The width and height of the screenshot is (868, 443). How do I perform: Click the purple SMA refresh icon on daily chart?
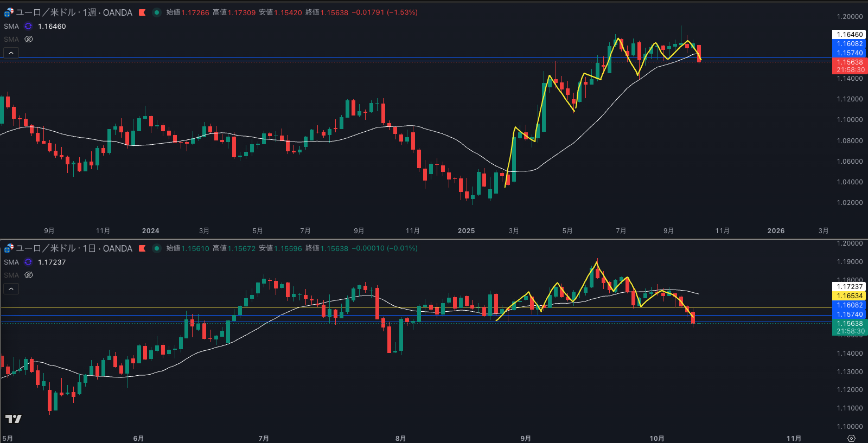[28, 262]
